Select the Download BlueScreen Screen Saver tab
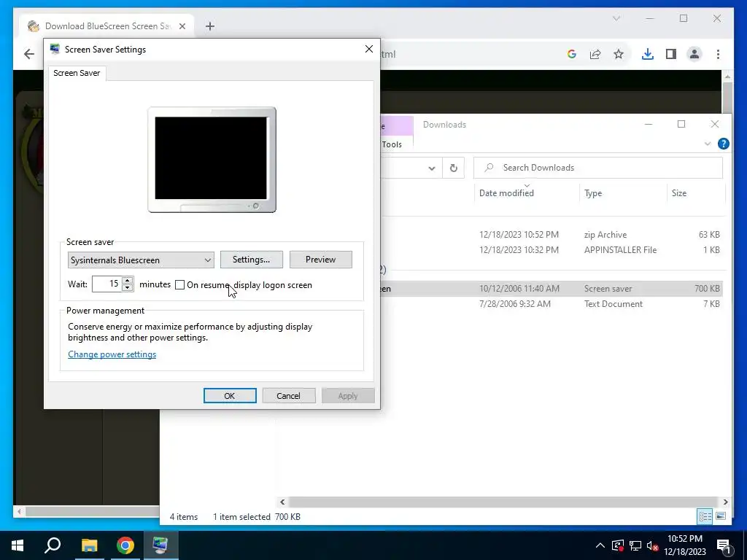 pos(107,26)
